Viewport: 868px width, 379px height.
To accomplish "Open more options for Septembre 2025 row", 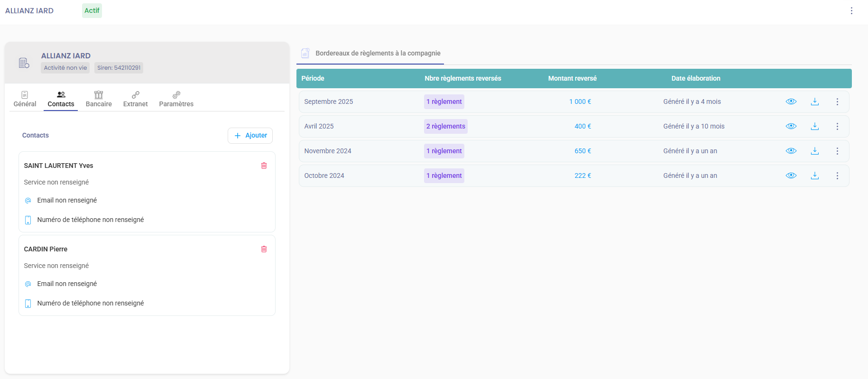I will click(x=837, y=102).
